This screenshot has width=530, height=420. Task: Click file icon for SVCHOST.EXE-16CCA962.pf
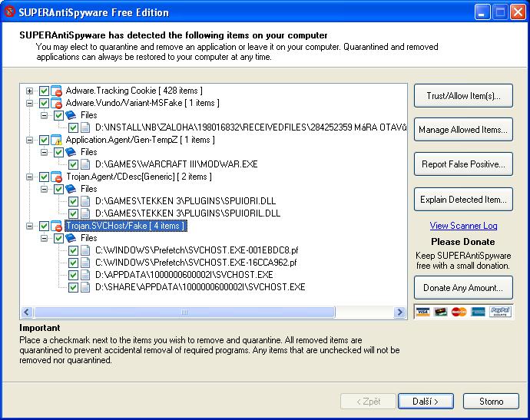point(85,263)
